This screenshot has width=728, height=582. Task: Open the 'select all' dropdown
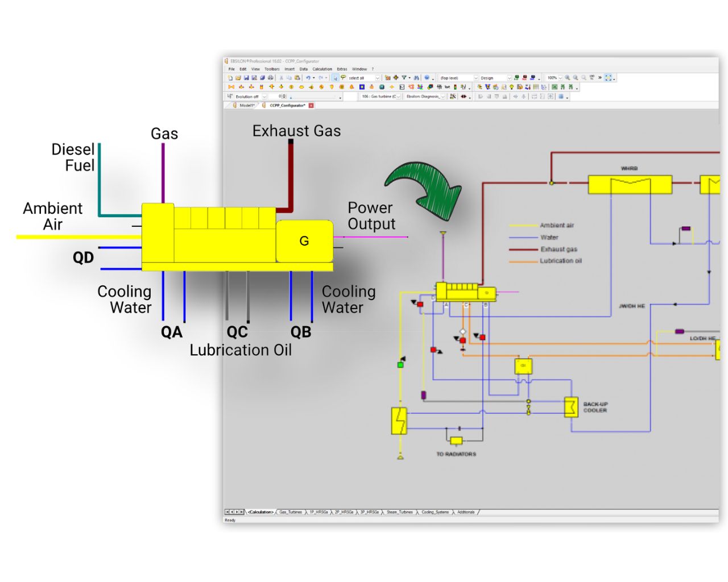tap(377, 78)
